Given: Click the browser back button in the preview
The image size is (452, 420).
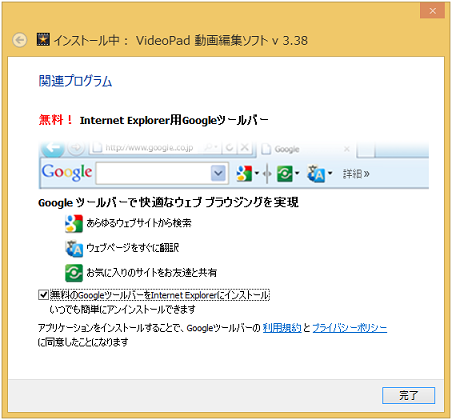Looking at the screenshot, I should 53,148.
